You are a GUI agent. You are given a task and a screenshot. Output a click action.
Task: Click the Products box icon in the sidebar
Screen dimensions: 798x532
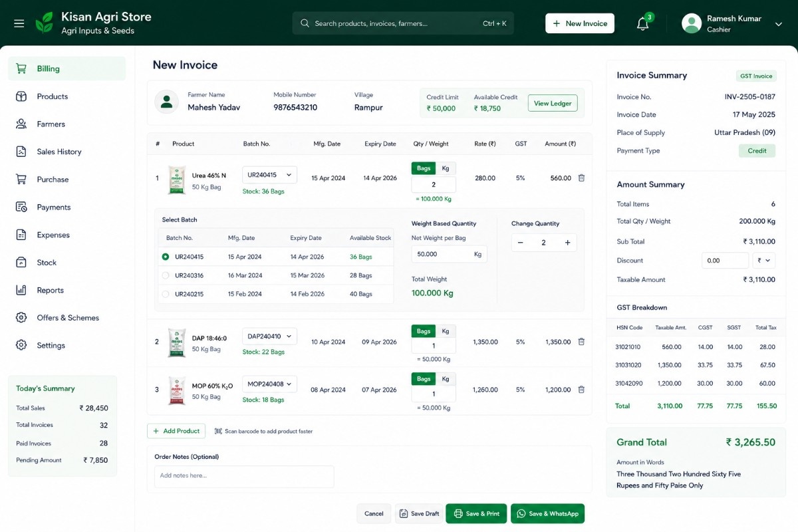pyautogui.click(x=21, y=96)
